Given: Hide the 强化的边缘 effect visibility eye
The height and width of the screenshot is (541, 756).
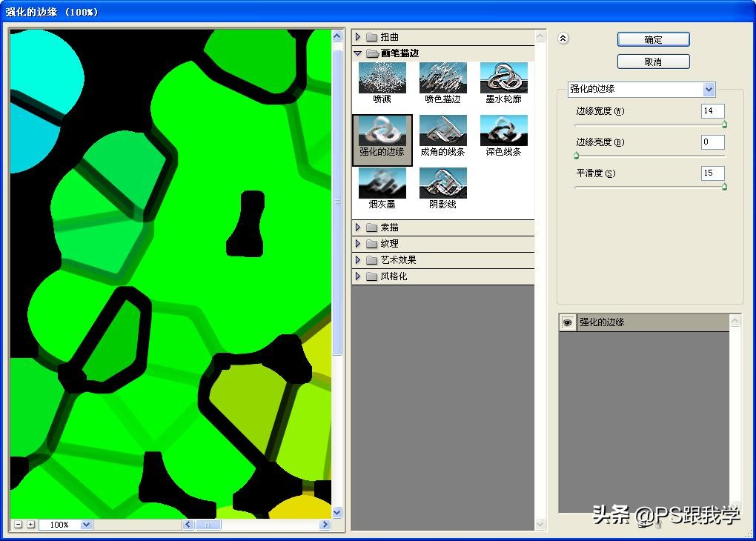Looking at the screenshot, I should 567,322.
